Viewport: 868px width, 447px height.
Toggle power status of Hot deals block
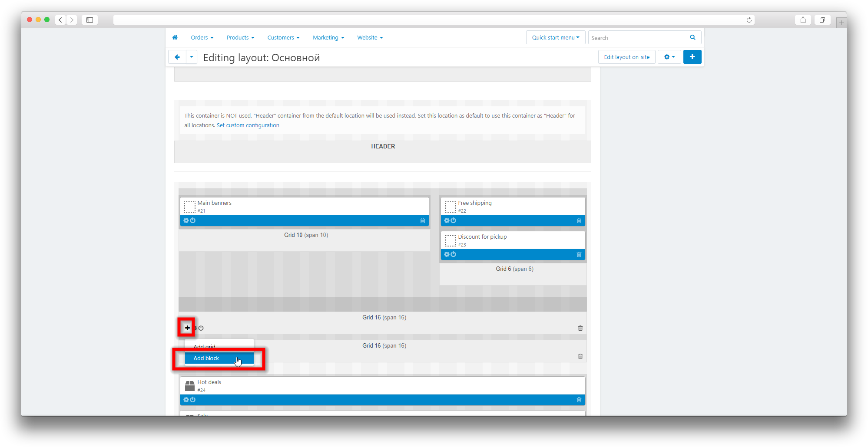(193, 400)
